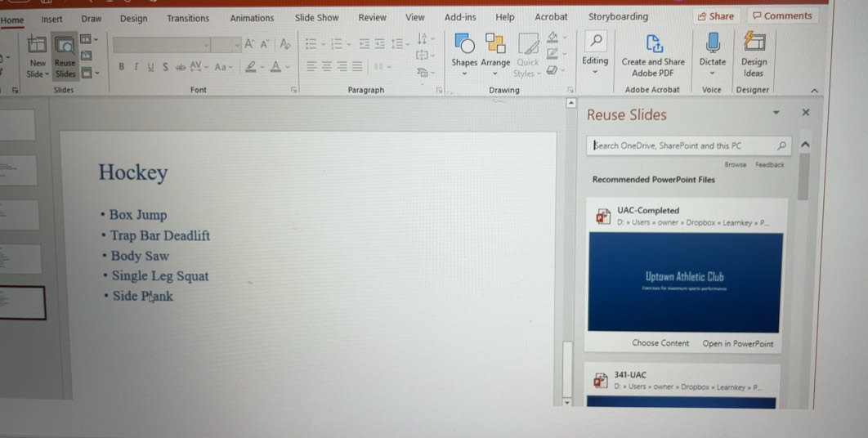Image resolution: width=868 pixels, height=438 pixels.
Task: Click the Feedback link in Reuse Slides
Action: coord(769,164)
